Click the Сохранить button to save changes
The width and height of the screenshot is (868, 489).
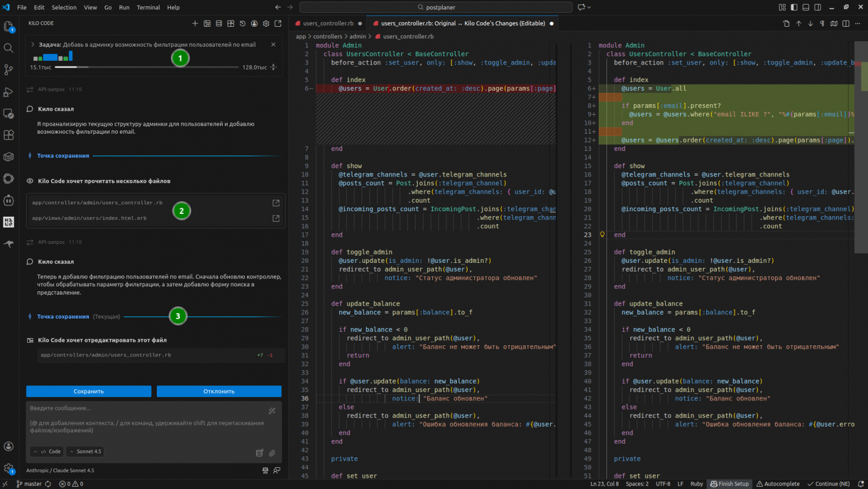[88, 392]
